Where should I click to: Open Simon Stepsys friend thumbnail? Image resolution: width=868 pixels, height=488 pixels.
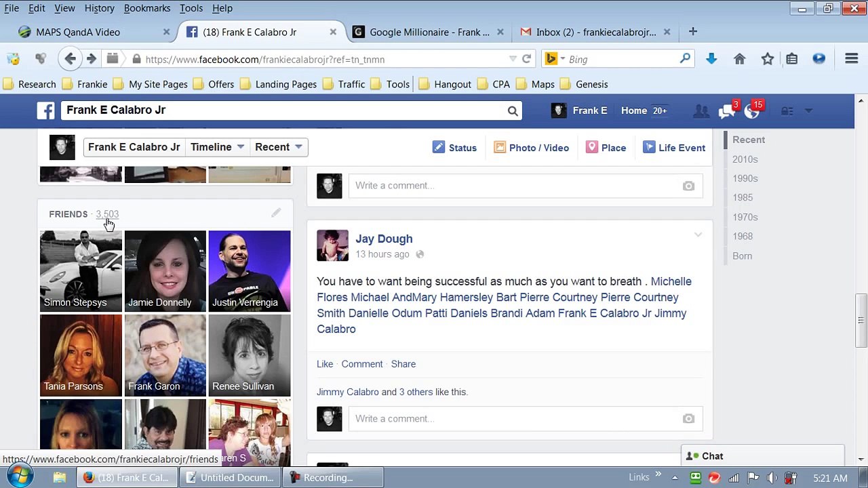(81, 271)
